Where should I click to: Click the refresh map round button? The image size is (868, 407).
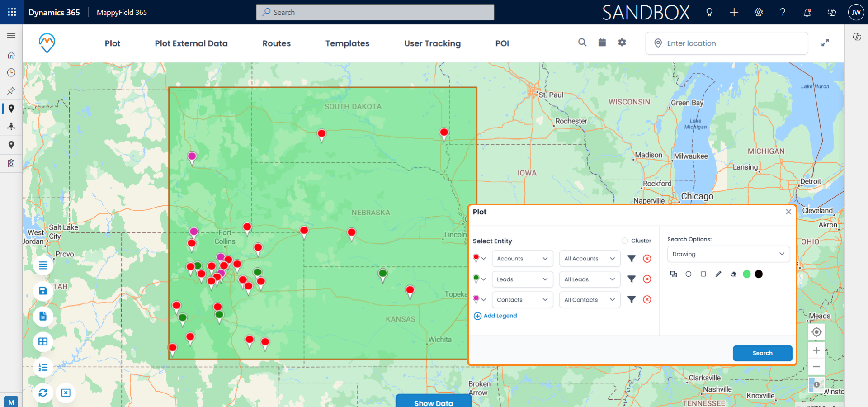[43, 393]
